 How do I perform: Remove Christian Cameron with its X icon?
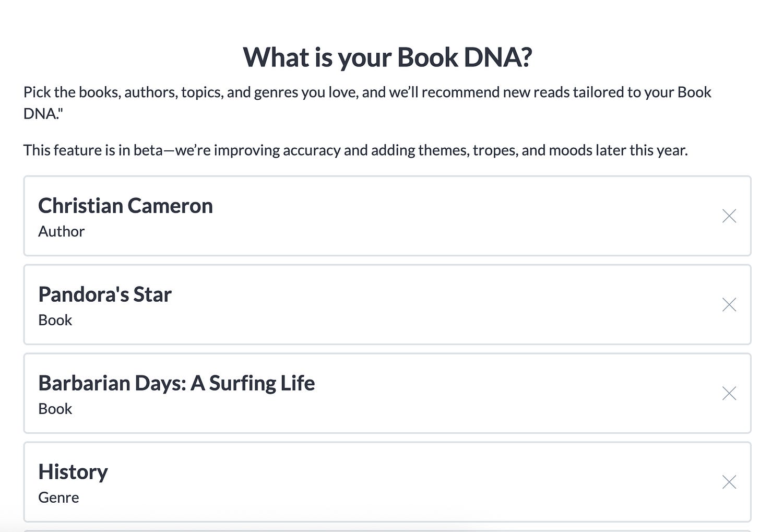[729, 216]
